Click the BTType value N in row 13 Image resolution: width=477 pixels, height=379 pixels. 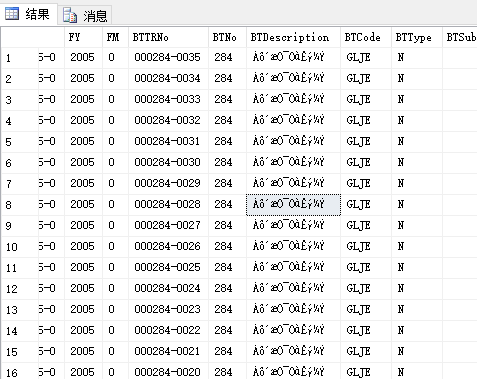(x=417, y=310)
